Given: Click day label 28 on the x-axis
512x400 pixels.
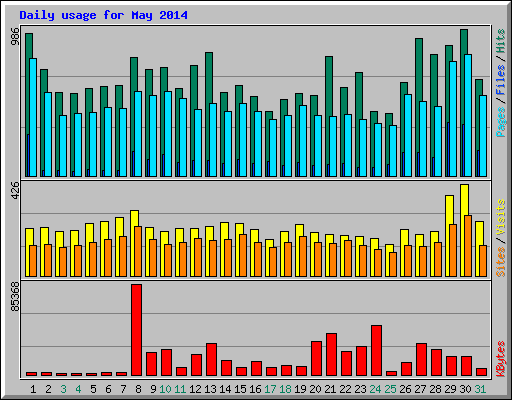Looking at the screenshot, I should click(435, 389).
